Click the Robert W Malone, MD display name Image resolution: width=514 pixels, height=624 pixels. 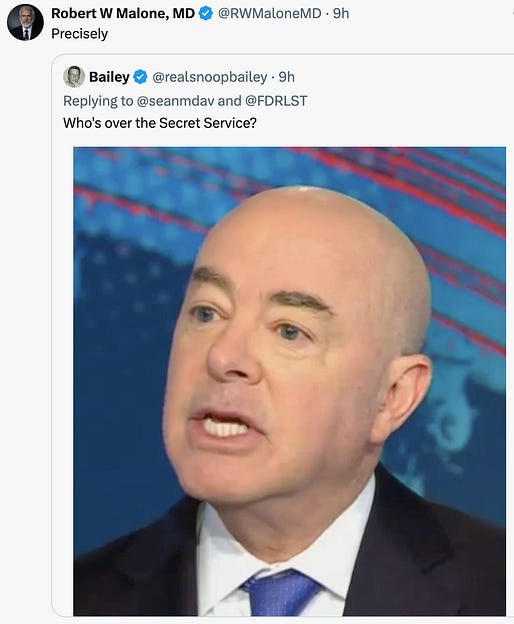point(123,14)
